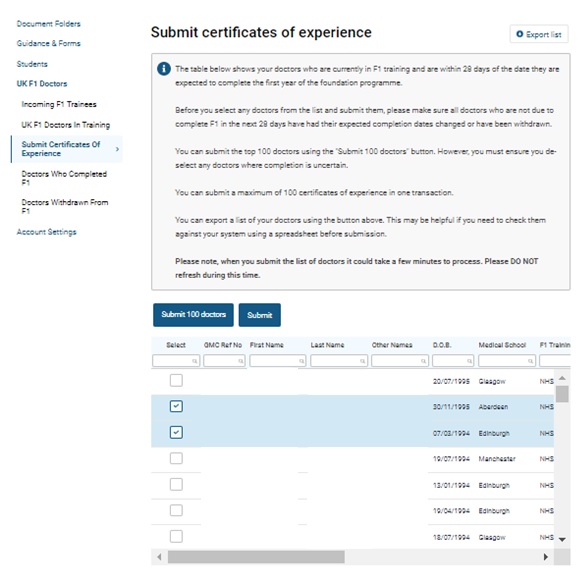Image resolution: width=588 pixels, height=585 pixels.
Task: Click the Medical School filter field
Action: click(507, 361)
